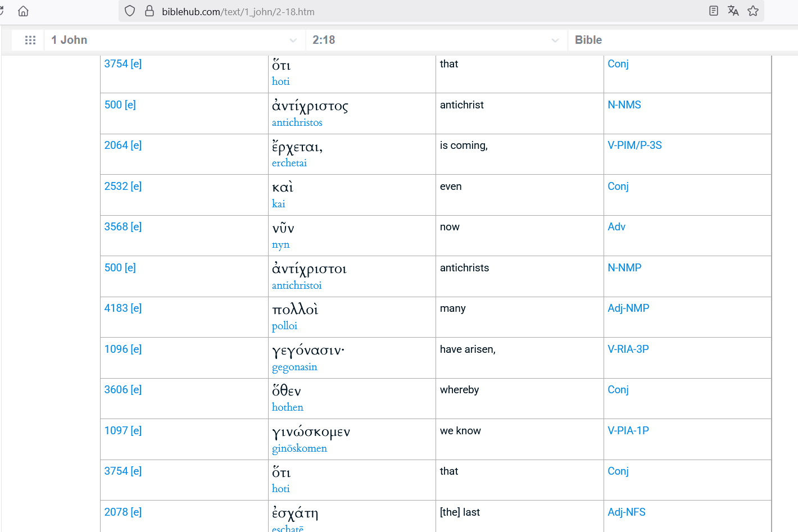This screenshot has width=798, height=532.
Task: Click the V-PIA-1P parsing link
Action: (x=628, y=431)
